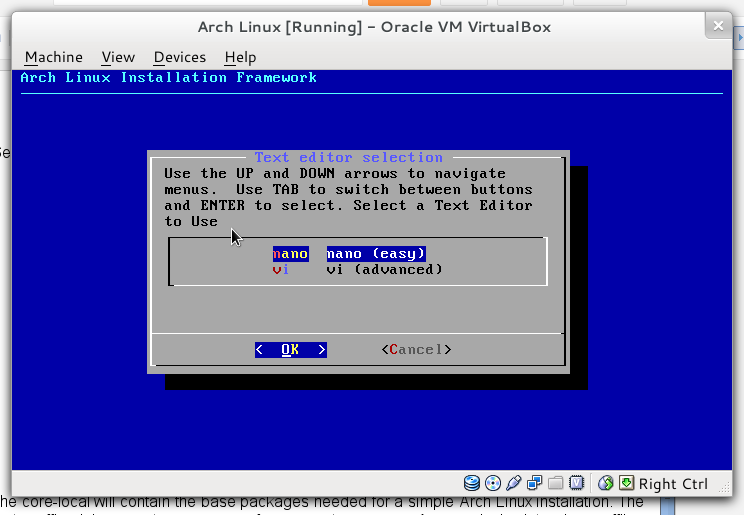Click the mouse integration status icon
Viewport: 744px width, 515px height.
click(605, 483)
